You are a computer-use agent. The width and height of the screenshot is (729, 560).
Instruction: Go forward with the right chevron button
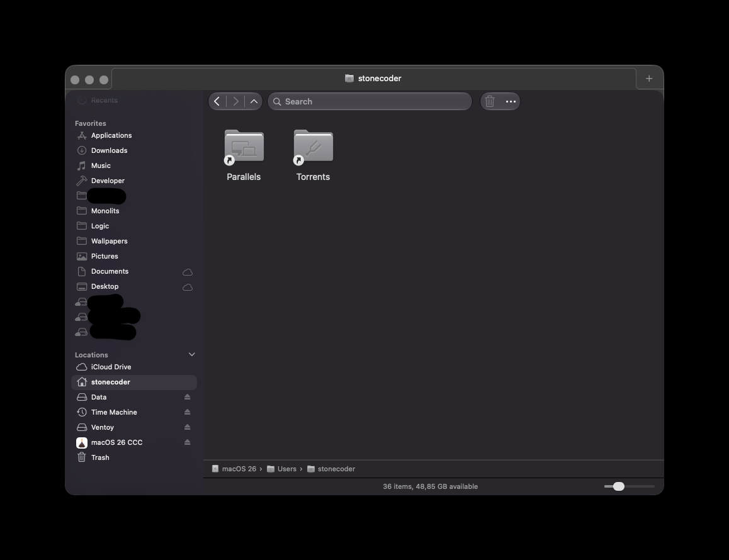(x=235, y=101)
